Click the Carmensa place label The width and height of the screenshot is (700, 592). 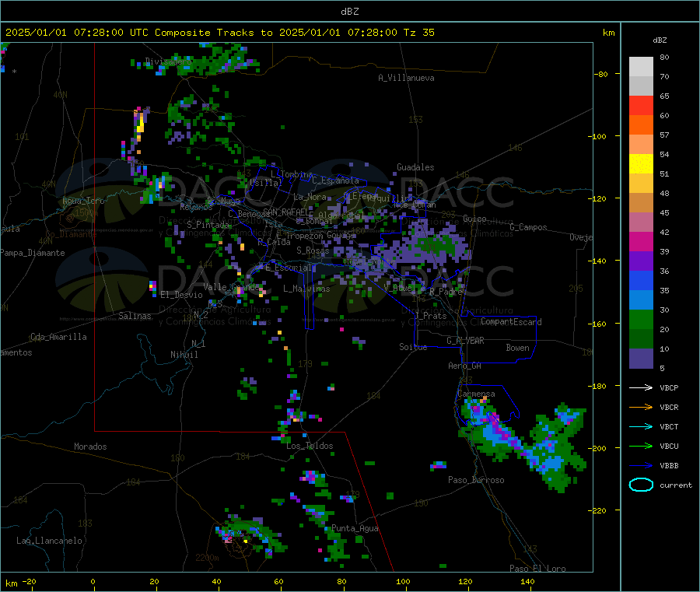point(476,394)
